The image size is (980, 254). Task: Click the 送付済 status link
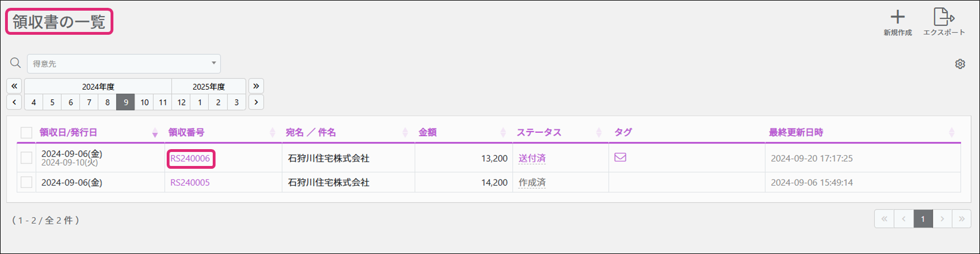[x=532, y=158]
